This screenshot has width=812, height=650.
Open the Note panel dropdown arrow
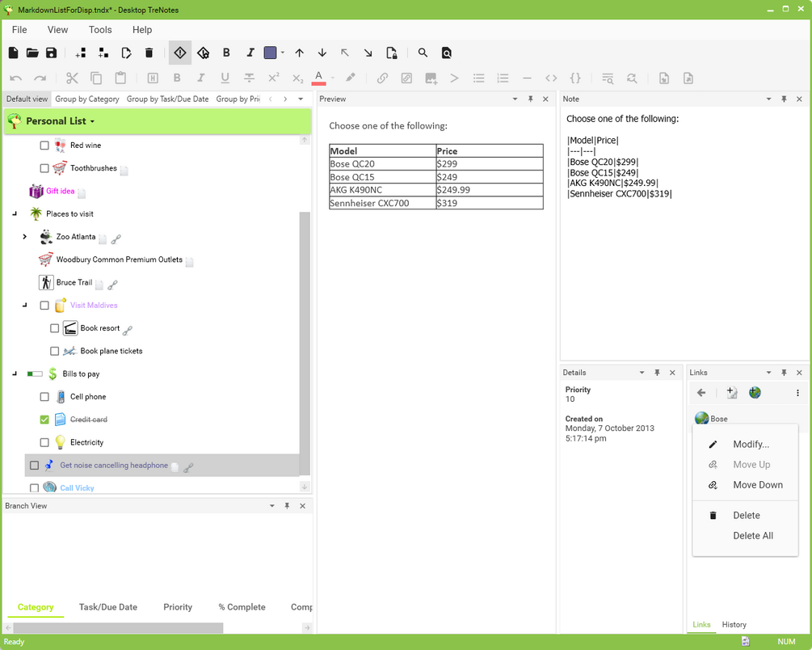[768, 99]
